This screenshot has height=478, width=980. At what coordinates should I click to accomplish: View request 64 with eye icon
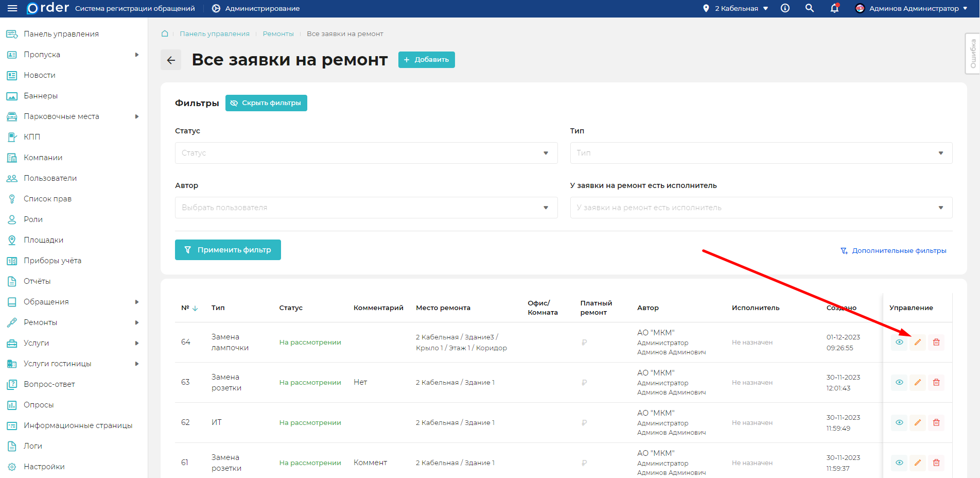tap(899, 343)
